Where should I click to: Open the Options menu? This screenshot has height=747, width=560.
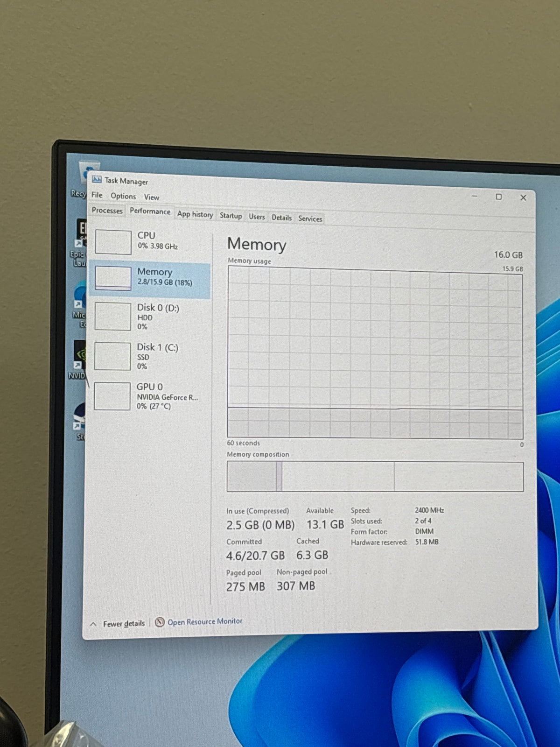coord(123,196)
